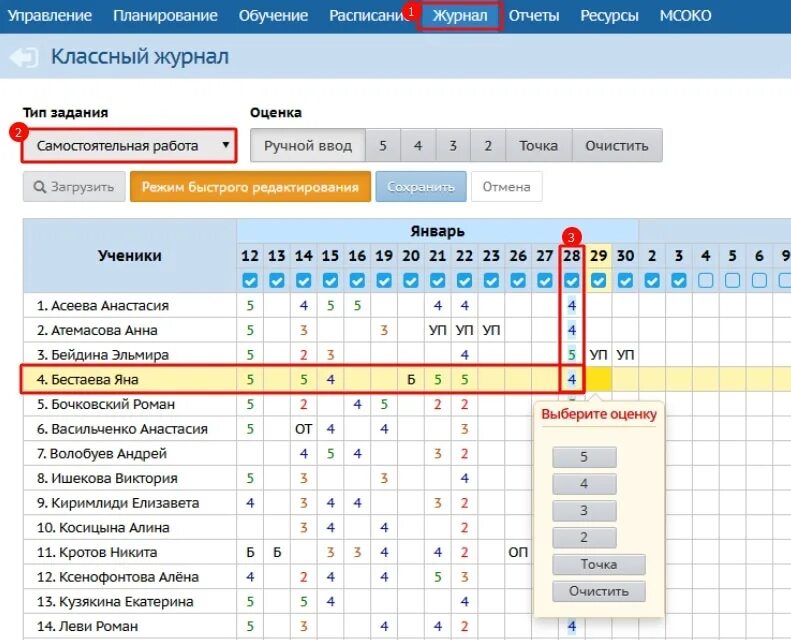
Task: Click Васильченко Анастасия's ОТ mark on date 14
Action: click(x=304, y=429)
